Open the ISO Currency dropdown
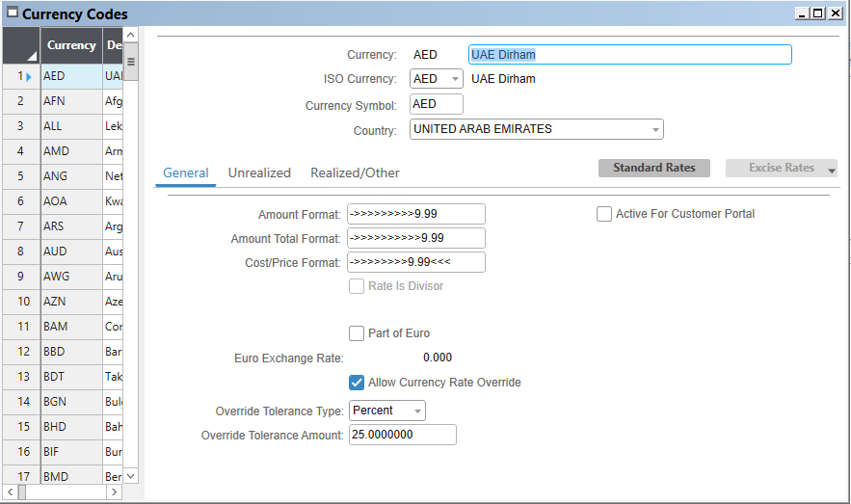Image resolution: width=851 pixels, height=504 pixels. (455, 79)
